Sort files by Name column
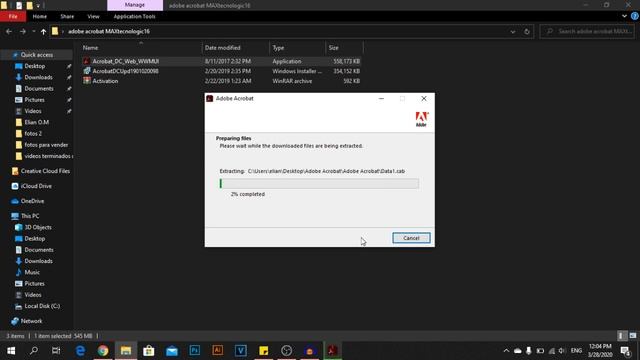Viewport: 640px width, 360px height. 91,48
